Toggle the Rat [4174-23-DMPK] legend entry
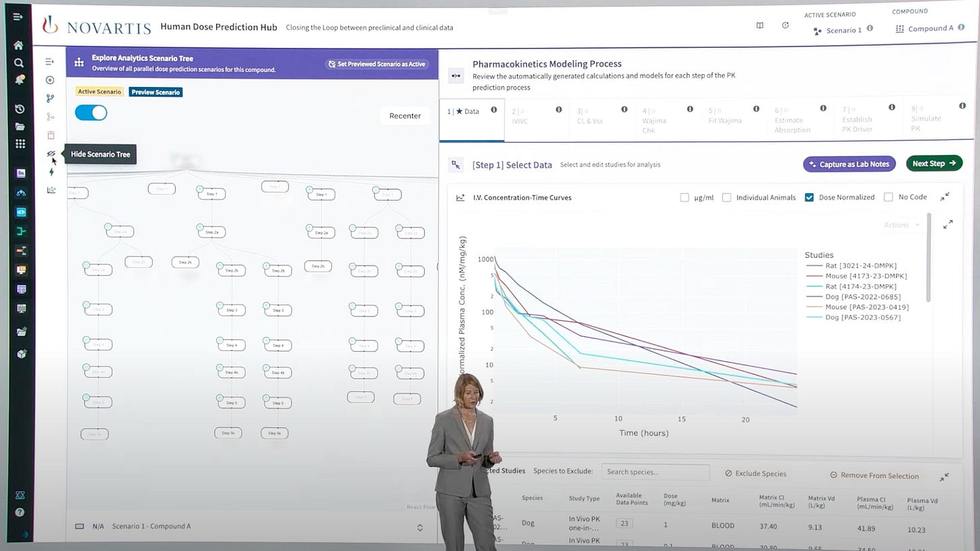Screen dimensions: 980x551 [x=851, y=286]
